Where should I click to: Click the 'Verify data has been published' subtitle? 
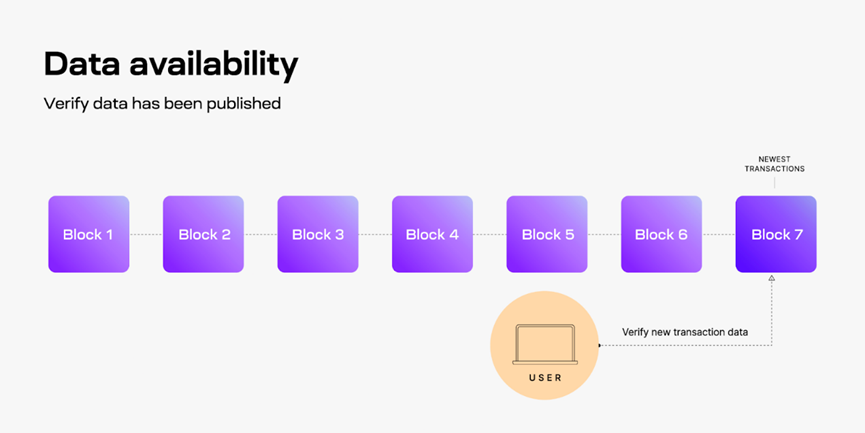pos(162,103)
